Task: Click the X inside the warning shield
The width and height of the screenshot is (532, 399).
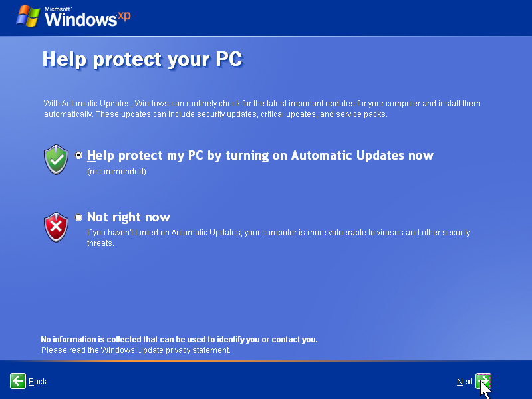Action: (55, 227)
